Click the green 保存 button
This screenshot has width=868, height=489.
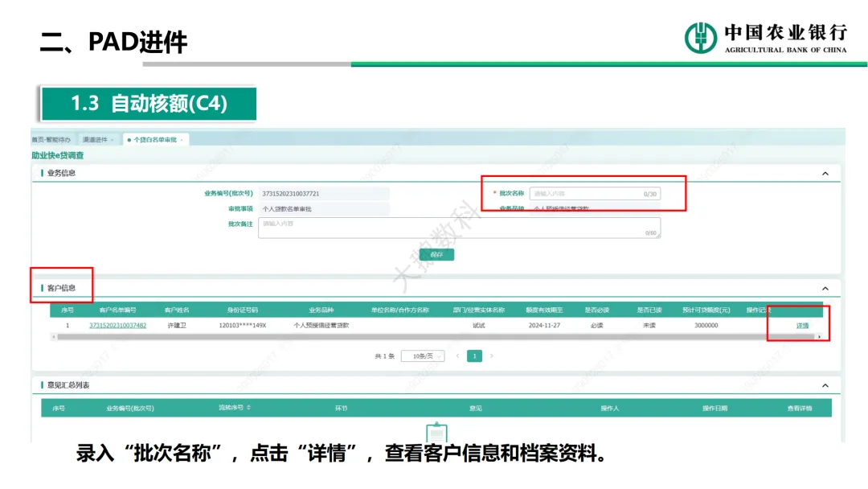[x=436, y=254]
